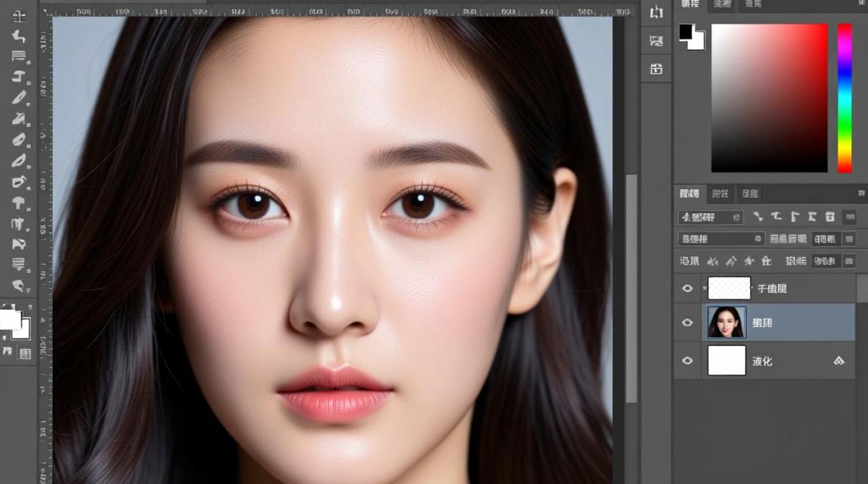868x484 pixels.
Task: Expand the opacity value dropdown arrow
Action: tap(849, 239)
